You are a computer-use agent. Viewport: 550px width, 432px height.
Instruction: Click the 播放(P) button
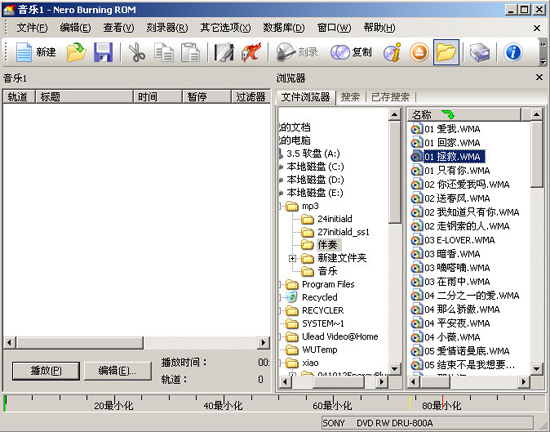[x=46, y=371]
